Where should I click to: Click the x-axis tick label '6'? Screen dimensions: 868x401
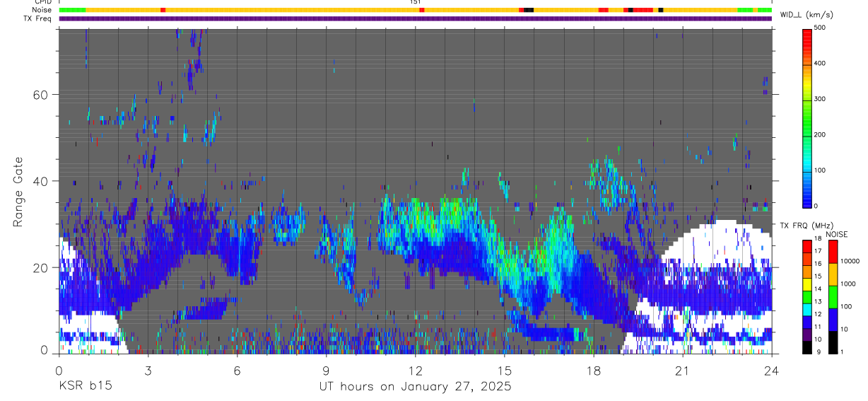237,369
